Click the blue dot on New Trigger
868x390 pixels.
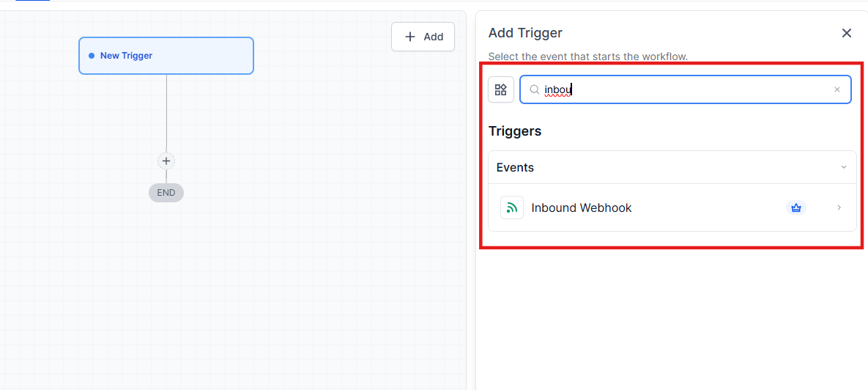pos(92,56)
